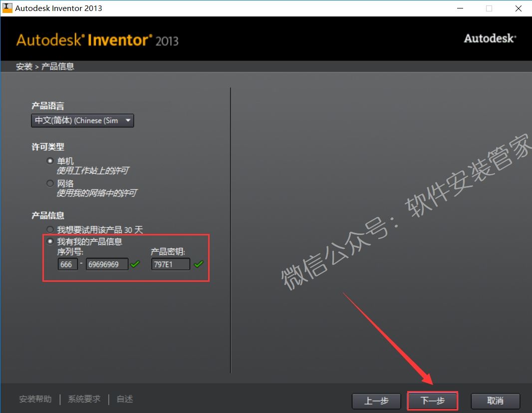
Task: Click the 上一步 button to go back
Action: coord(376,401)
